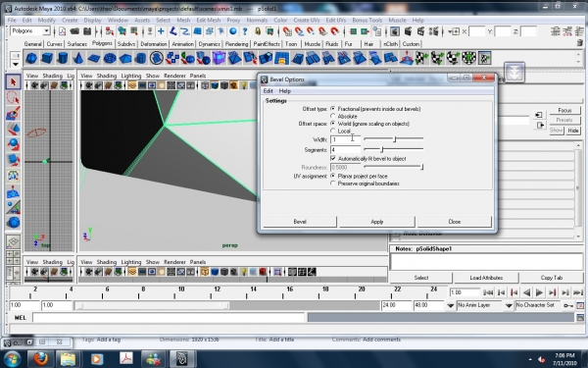Click the Render current frame clapperboard icon
Image resolution: width=588 pixels, height=368 pixels.
(x=409, y=31)
